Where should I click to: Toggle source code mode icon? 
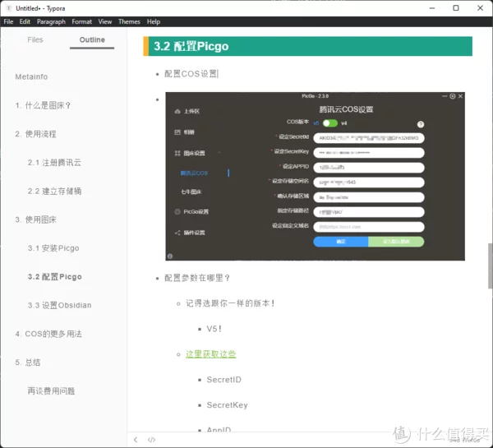151,440
